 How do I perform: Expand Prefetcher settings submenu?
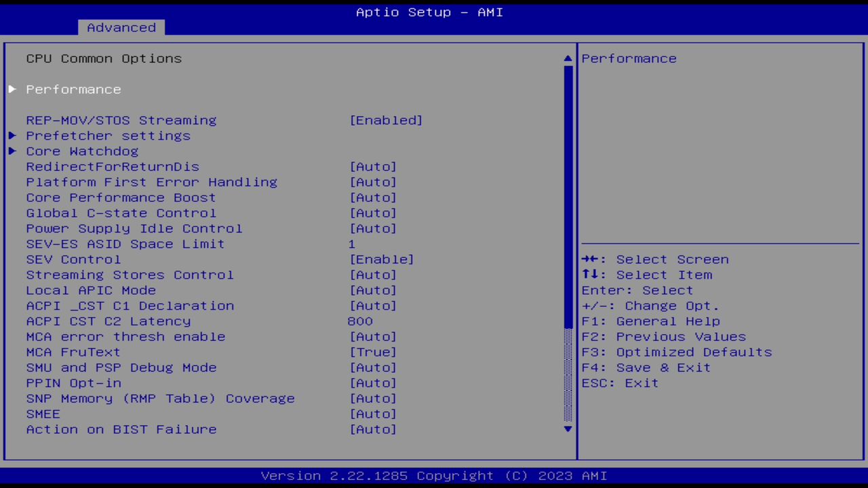point(108,136)
